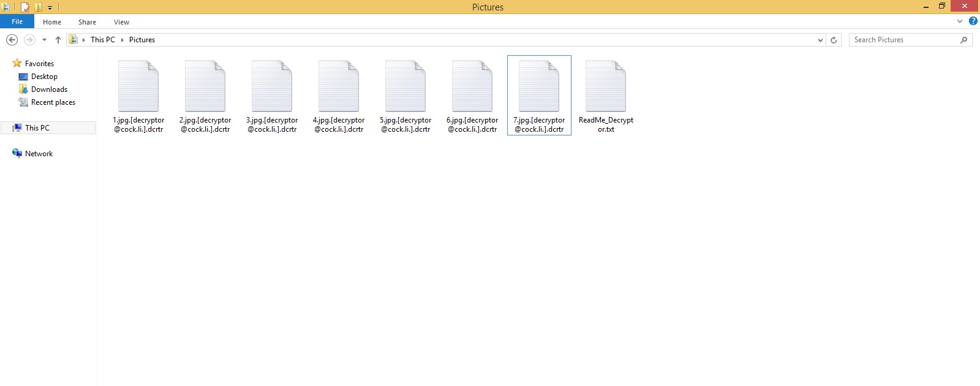Refresh the Pictures folder view
This screenshot has height=386, width=980.
tap(834, 40)
